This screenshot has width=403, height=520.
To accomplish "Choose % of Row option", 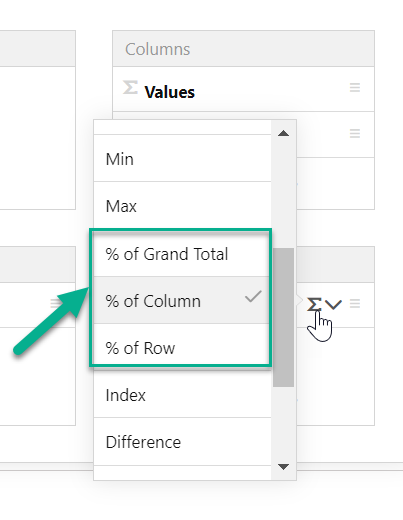I will (183, 347).
